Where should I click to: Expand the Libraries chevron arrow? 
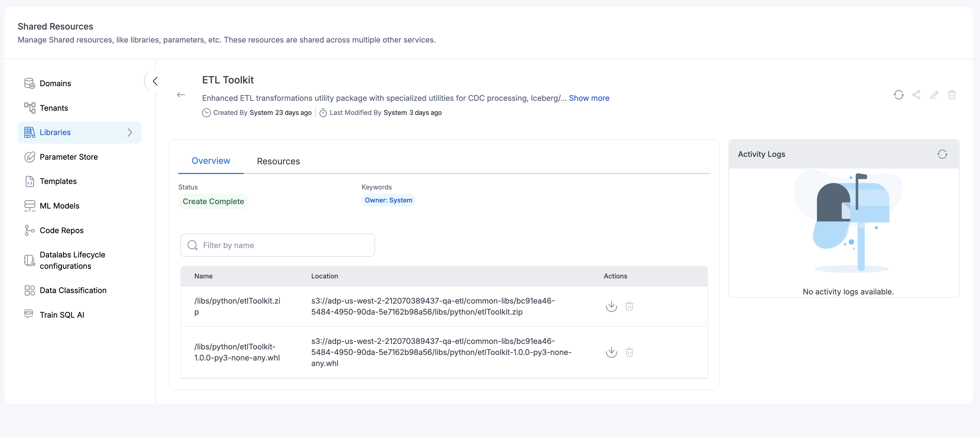(x=130, y=132)
